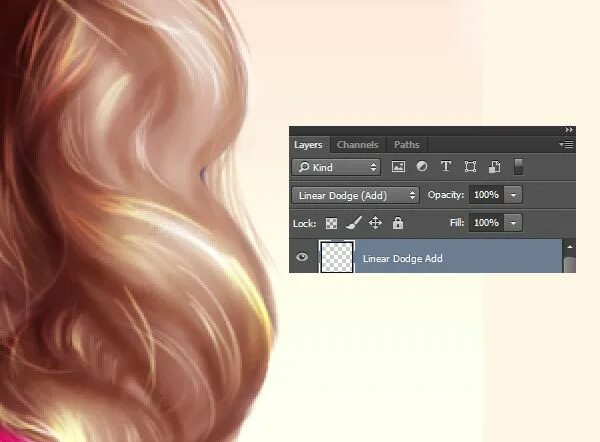The height and width of the screenshot is (442, 600).
Task: Collapse the panel with double arrows
Action: click(x=569, y=130)
